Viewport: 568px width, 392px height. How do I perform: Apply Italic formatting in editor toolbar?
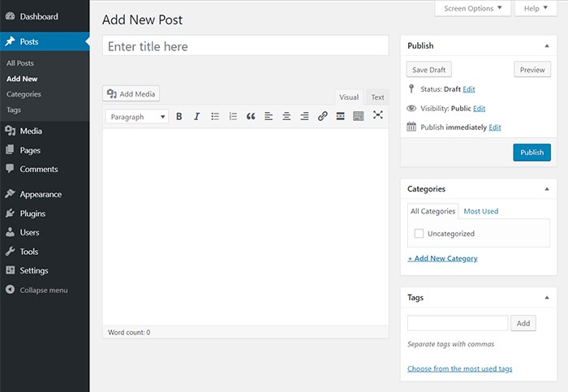coord(196,117)
